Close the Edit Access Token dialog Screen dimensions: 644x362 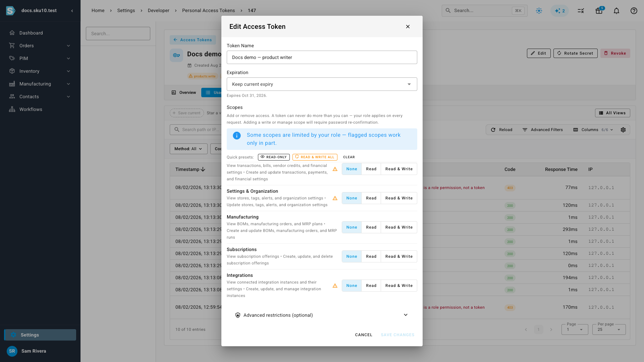point(408,26)
